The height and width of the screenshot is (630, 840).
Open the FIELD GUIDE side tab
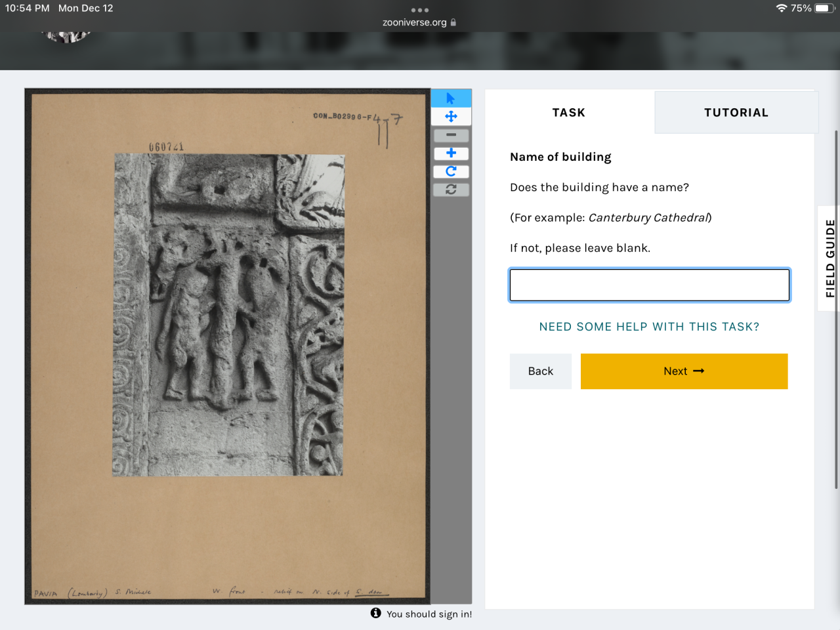pyautogui.click(x=829, y=258)
